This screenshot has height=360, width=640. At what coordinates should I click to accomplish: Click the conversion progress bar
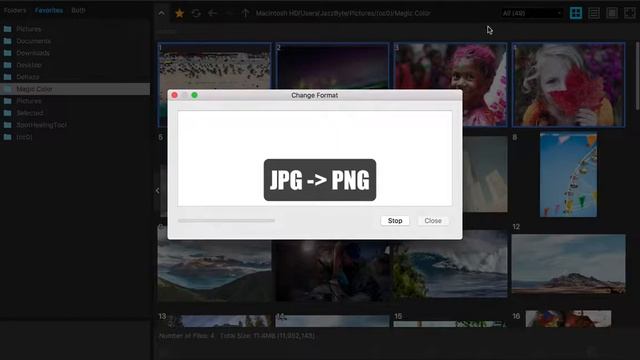pos(226,220)
